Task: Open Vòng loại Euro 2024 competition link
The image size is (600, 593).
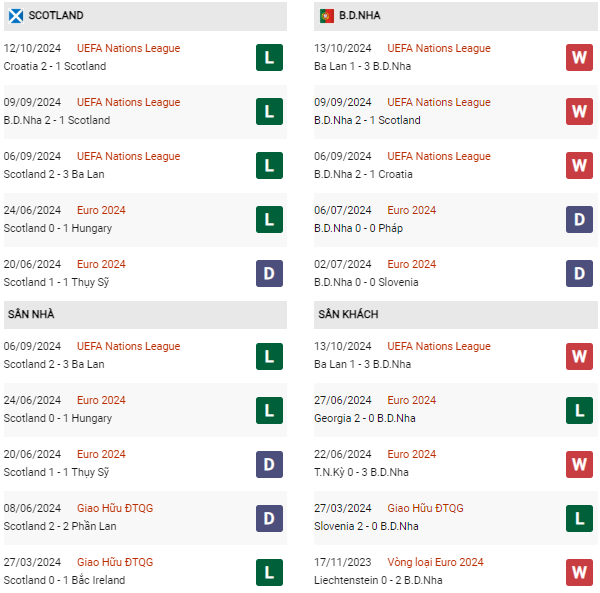Action: click(x=435, y=562)
